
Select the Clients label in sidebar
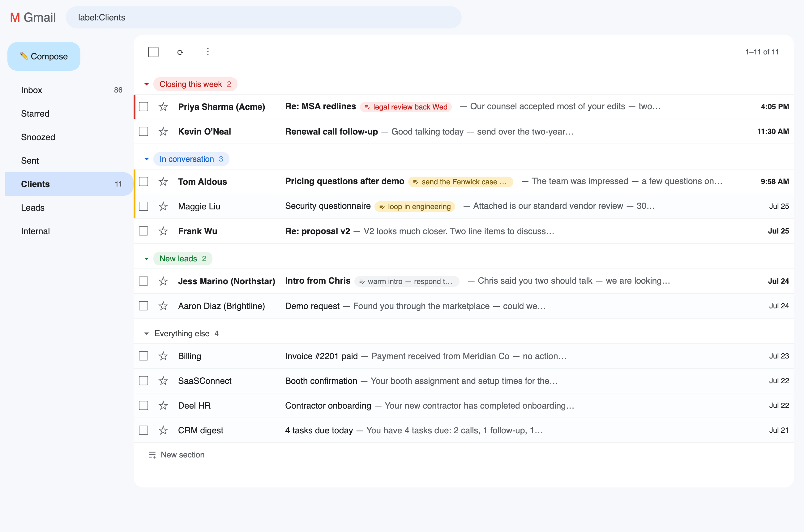69,184
